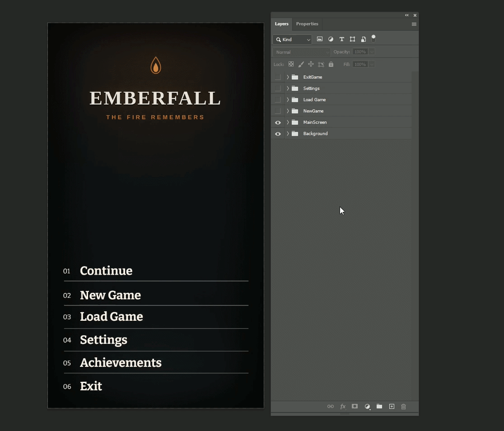504x431 pixels.
Task: Click NewGame group folder icon
Action: tap(295, 111)
